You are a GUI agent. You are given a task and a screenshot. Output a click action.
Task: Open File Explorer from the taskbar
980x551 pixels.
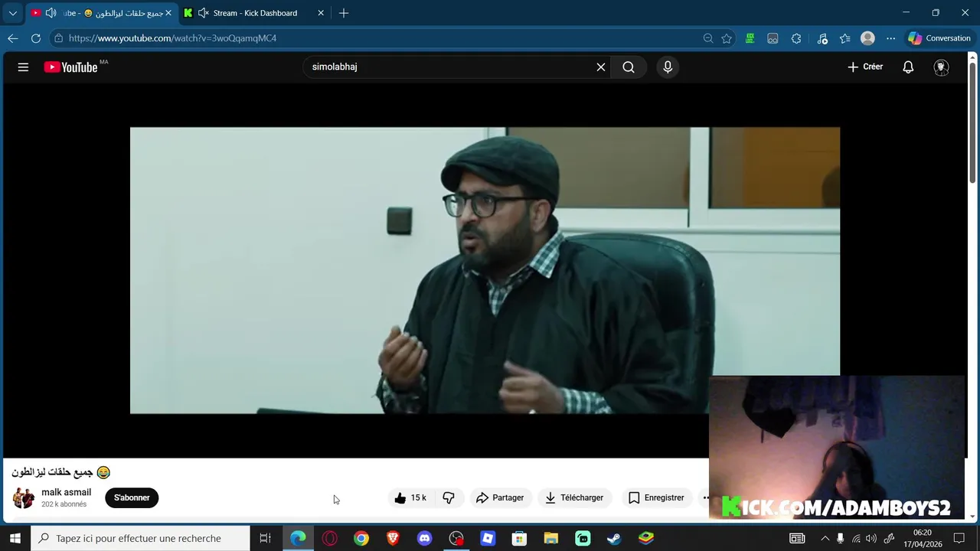click(x=551, y=539)
